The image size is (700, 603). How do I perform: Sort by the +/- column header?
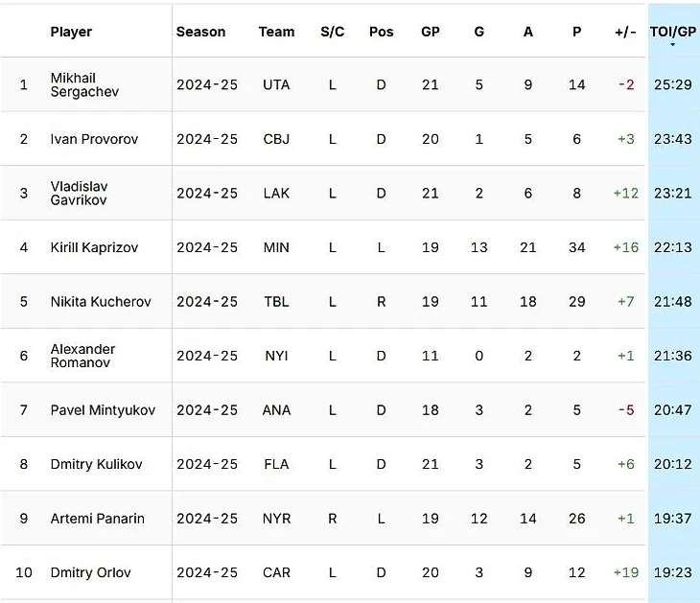625,32
